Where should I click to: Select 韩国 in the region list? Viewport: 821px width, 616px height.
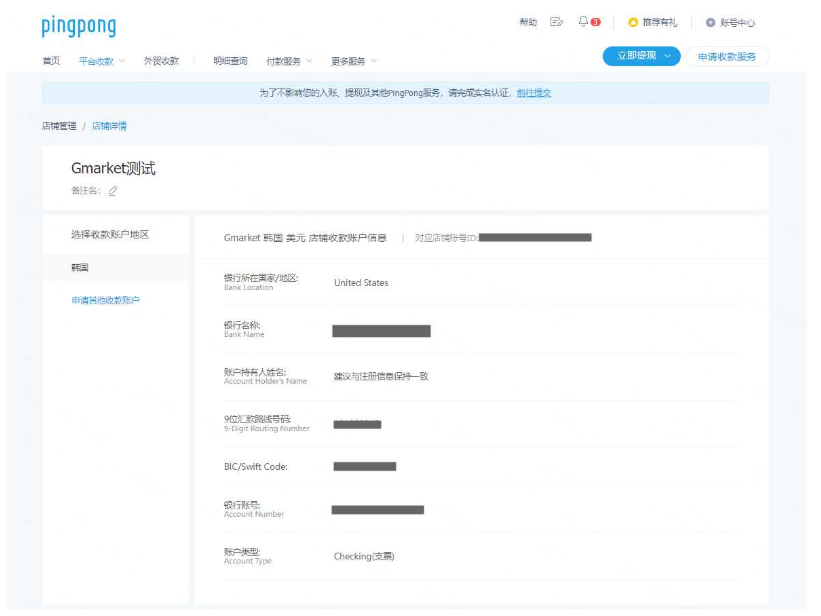click(x=115, y=268)
